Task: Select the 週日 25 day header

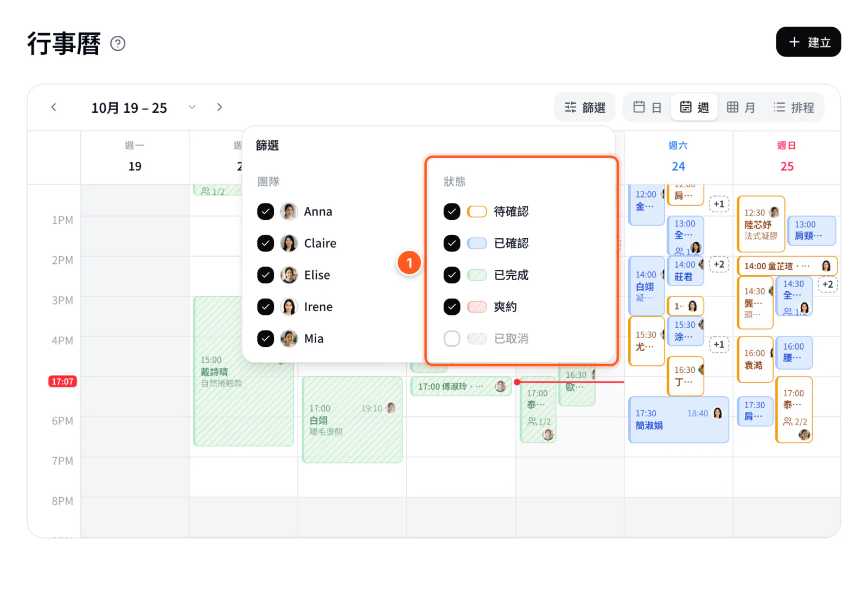Action: pos(787,156)
